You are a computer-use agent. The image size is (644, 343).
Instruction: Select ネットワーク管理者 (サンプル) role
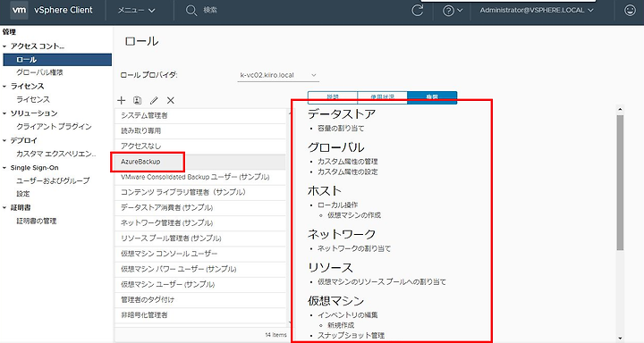pyautogui.click(x=200, y=222)
